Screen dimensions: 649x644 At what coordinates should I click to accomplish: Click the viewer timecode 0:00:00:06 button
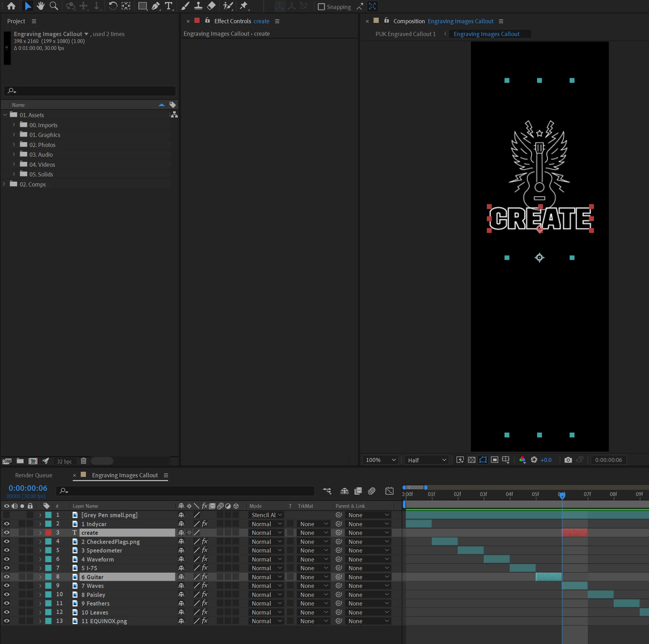click(608, 460)
